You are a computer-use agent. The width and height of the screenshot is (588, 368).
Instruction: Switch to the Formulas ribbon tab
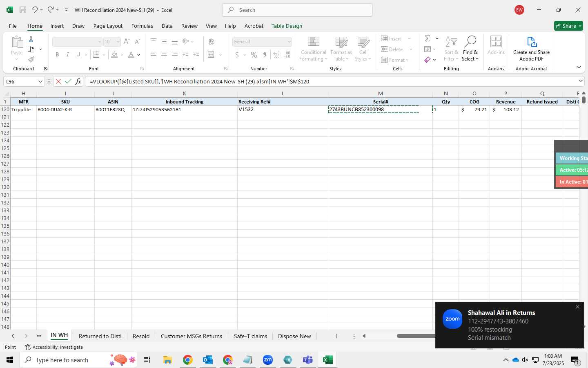coord(142,26)
